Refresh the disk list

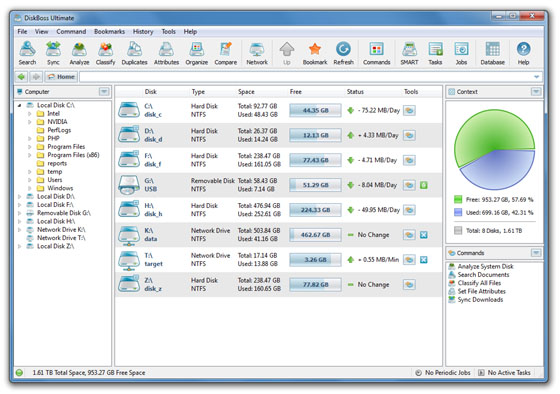(x=343, y=53)
